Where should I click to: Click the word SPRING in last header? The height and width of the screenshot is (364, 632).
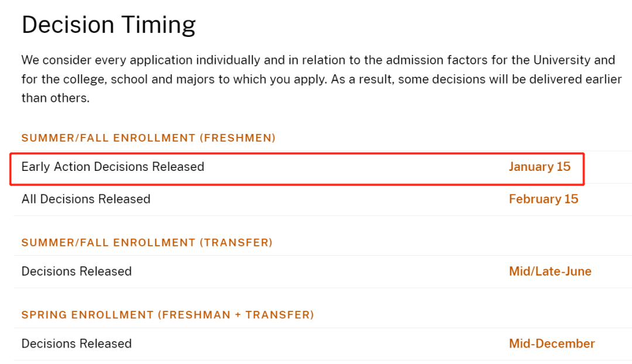44,315
